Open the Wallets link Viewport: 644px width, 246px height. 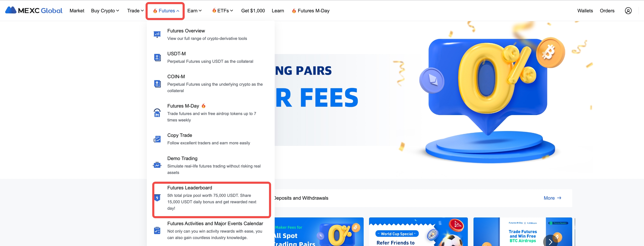(585, 11)
